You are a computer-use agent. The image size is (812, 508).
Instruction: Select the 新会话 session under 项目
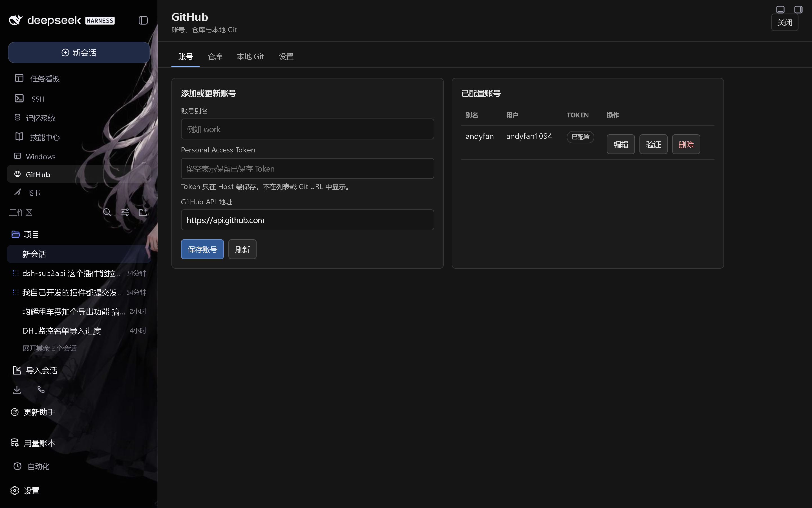click(x=79, y=254)
